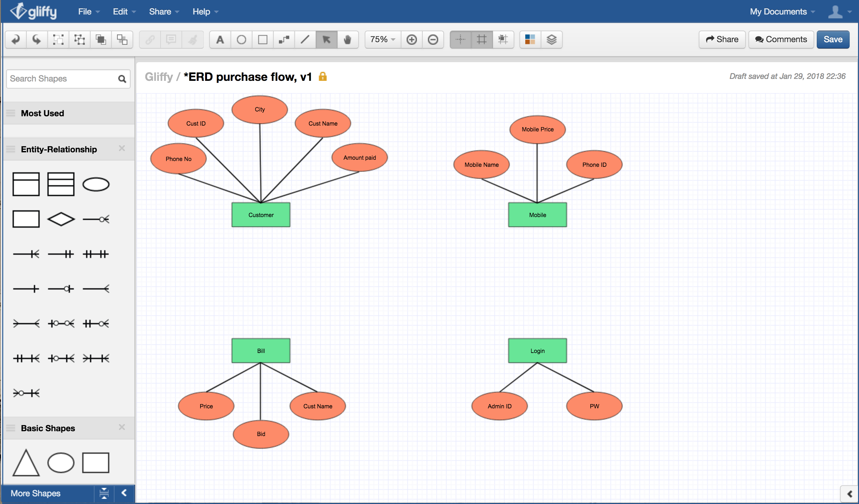Image resolution: width=859 pixels, height=504 pixels.
Task: Expand the Help menu
Action: point(204,11)
